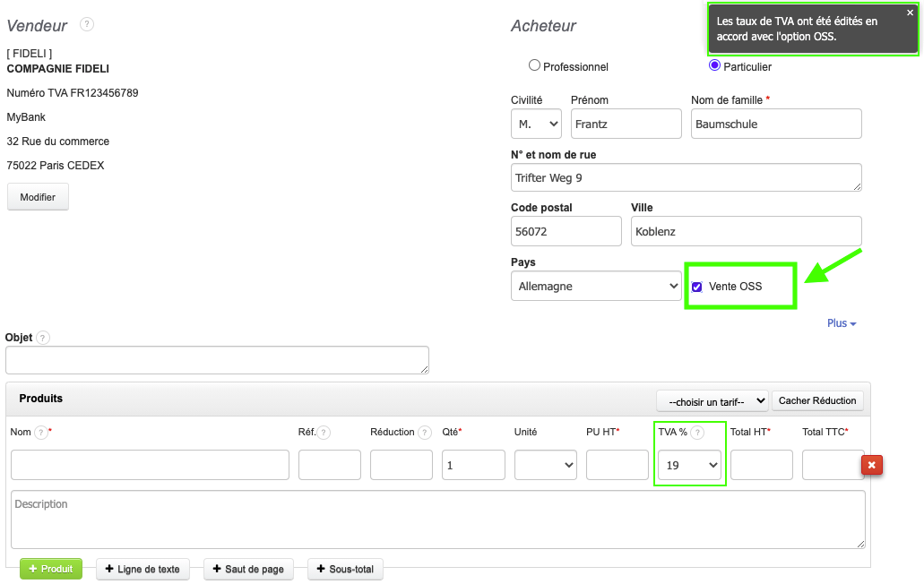Dismiss the OSS TVA notification

910,13
